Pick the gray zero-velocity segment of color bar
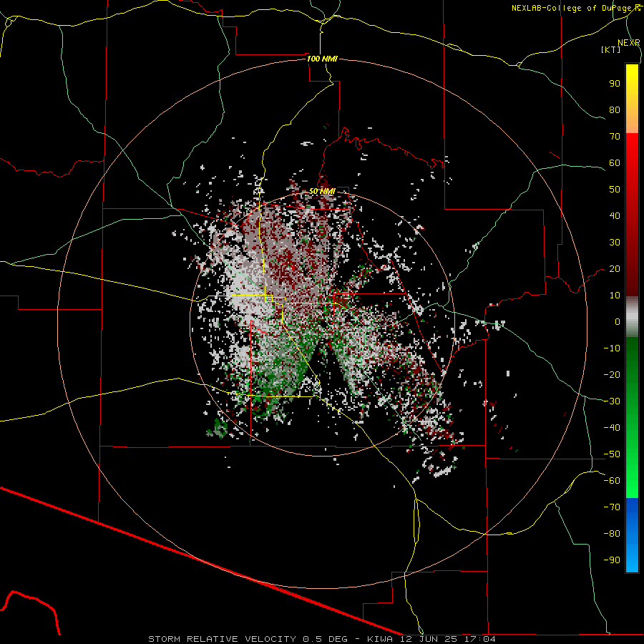 pyautogui.click(x=632, y=317)
